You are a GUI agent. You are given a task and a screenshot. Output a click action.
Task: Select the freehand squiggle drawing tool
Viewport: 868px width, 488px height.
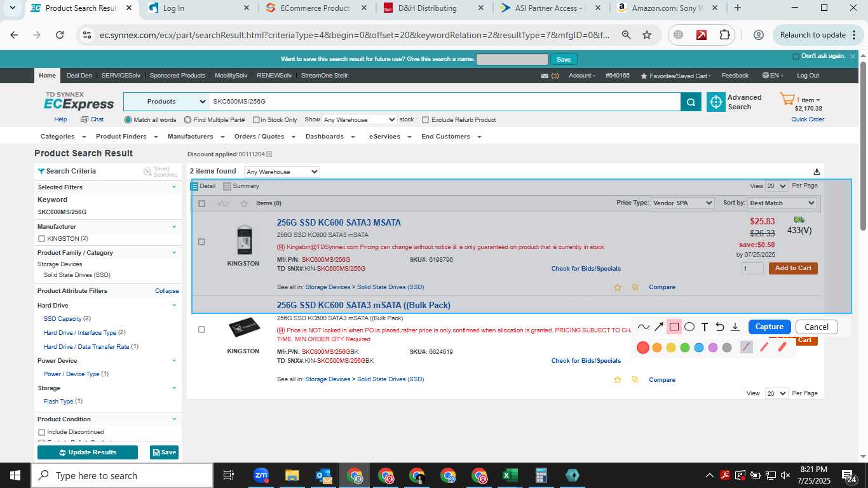pyautogui.click(x=644, y=327)
